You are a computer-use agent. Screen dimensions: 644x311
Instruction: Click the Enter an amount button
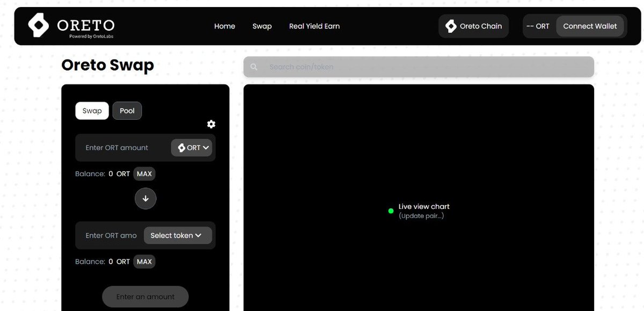pyautogui.click(x=145, y=296)
